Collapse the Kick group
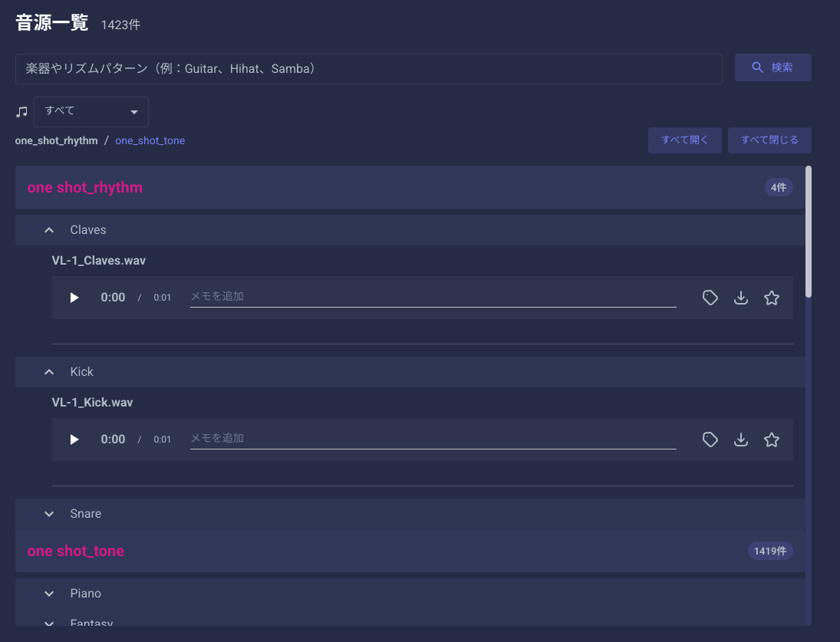The image size is (840, 642). (49, 372)
